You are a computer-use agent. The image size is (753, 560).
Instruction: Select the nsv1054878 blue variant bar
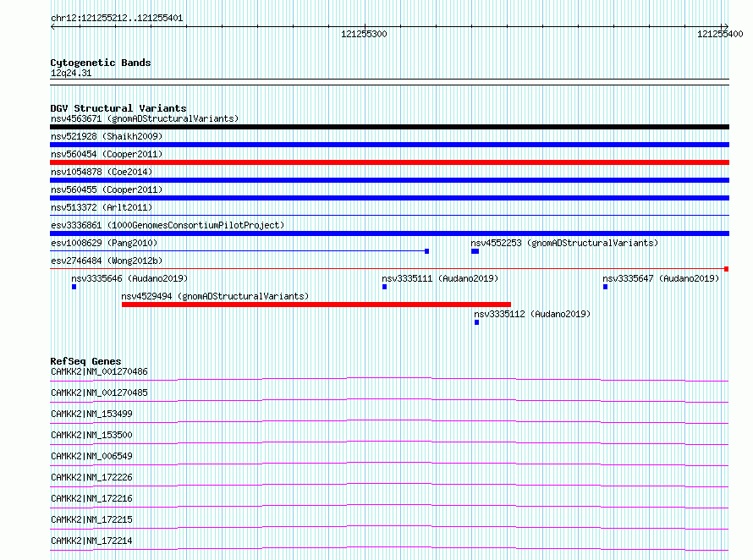389,180
